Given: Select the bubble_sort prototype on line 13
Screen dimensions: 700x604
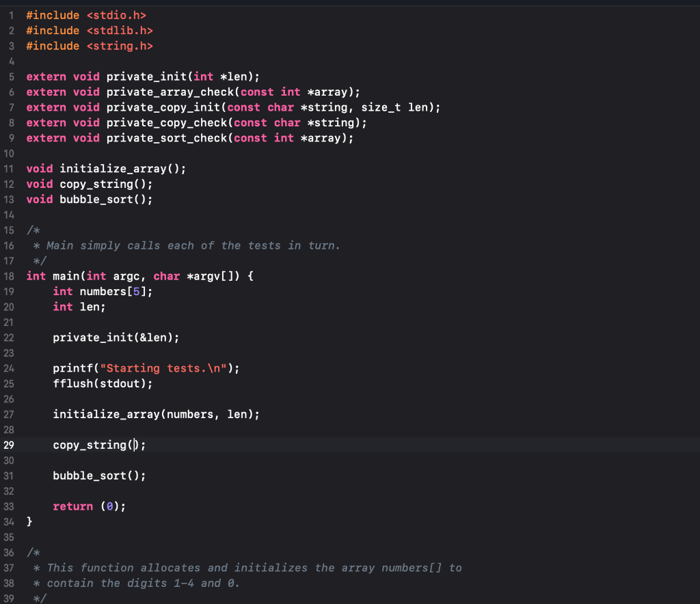Looking at the screenshot, I should click(89, 199).
